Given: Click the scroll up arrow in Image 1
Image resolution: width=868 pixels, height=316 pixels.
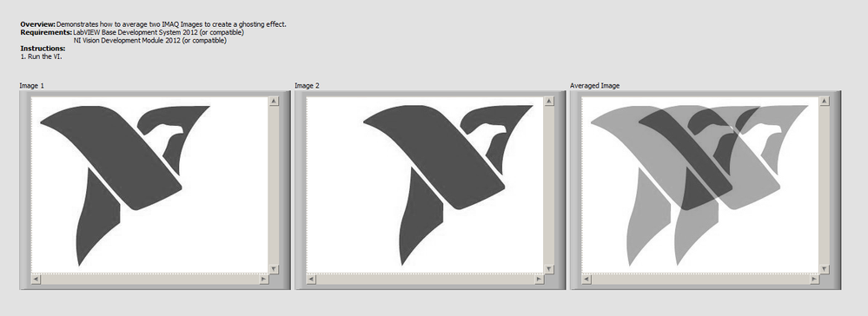Looking at the screenshot, I should (274, 102).
